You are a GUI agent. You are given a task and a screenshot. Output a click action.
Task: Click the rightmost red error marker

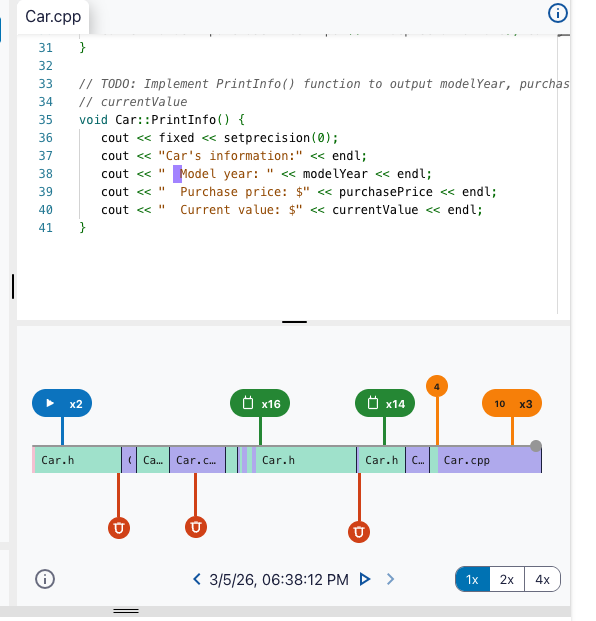pos(359,532)
